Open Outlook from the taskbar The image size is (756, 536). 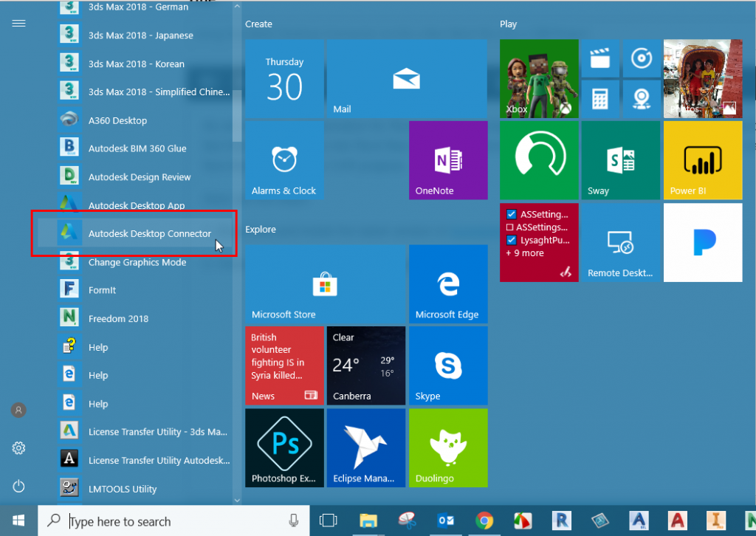[445, 520]
